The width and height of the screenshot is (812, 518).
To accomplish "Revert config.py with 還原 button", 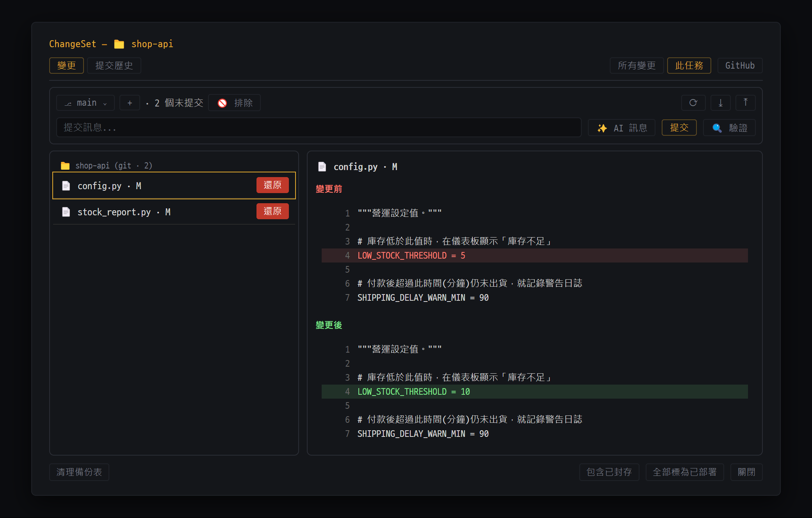I will (x=272, y=185).
